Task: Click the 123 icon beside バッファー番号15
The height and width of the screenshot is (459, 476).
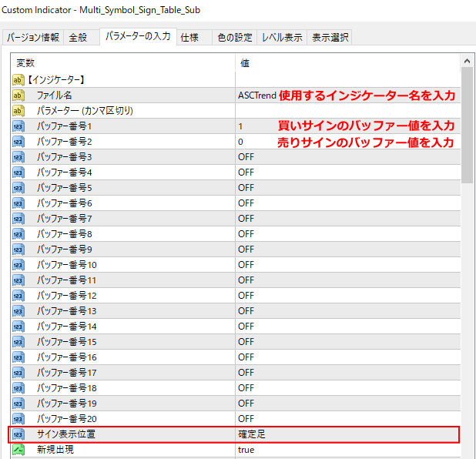Action: [18, 342]
